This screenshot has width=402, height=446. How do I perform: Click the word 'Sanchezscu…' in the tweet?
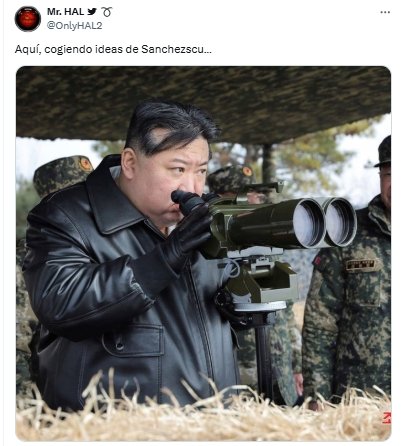point(176,49)
